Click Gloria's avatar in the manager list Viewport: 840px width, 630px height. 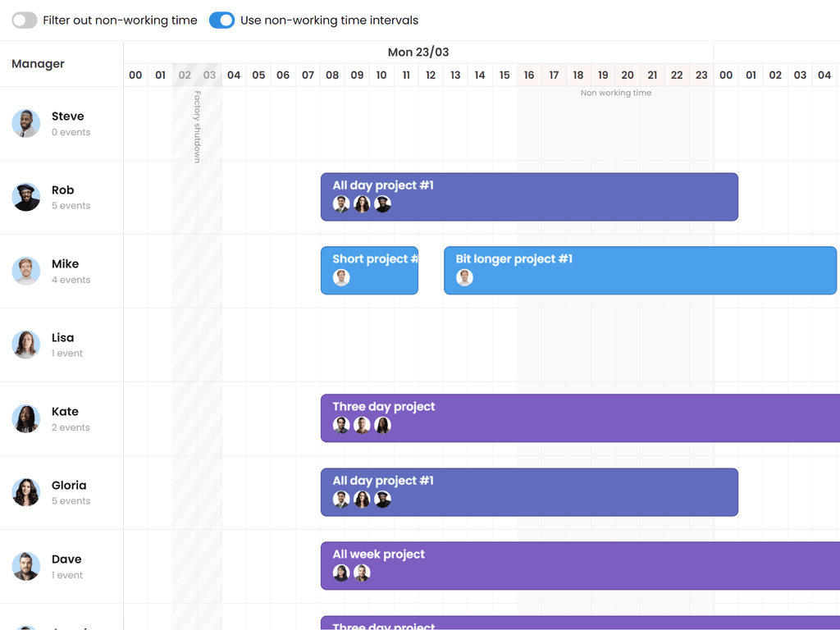pyautogui.click(x=26, y=493)
